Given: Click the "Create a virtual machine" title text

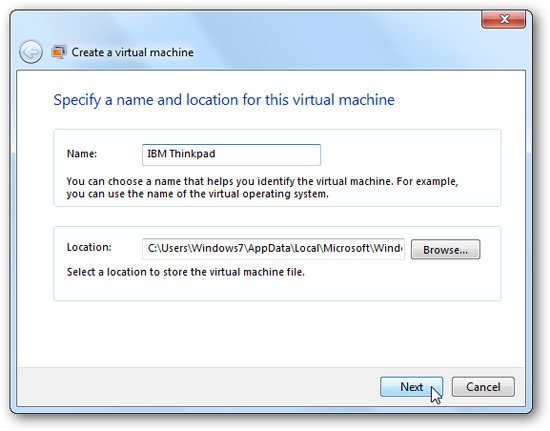Looking at the screenshot, I should tap(133, 52).
